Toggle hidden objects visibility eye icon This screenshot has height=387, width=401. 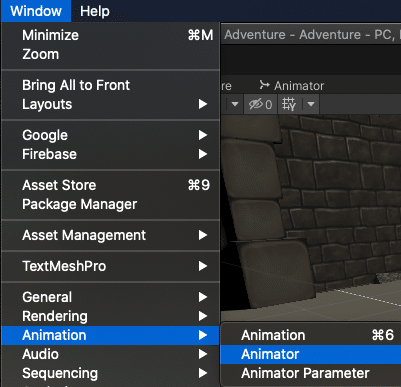point(260,104)
